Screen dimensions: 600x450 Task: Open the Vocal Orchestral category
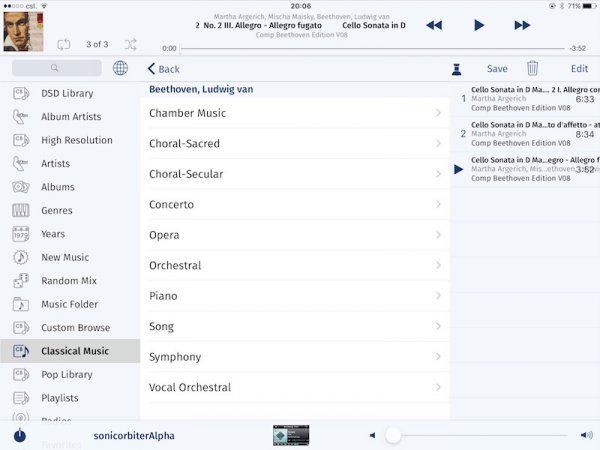coord(294,387)
